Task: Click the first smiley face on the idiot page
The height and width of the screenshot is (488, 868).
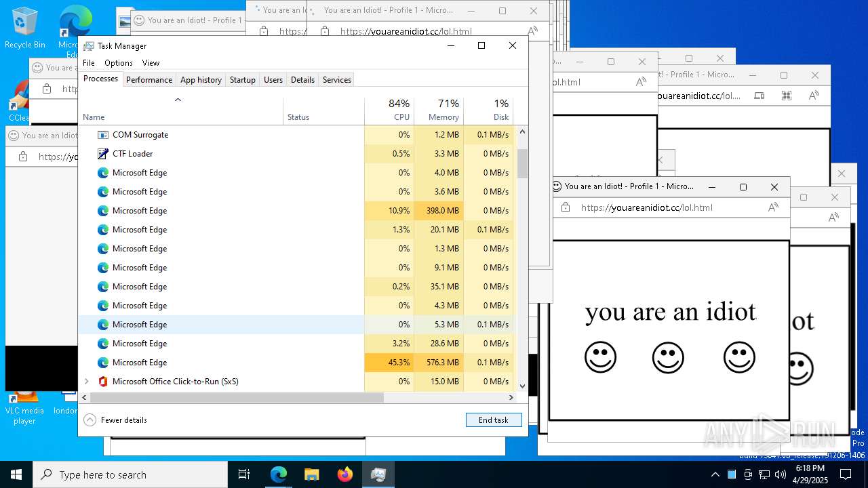Action: click(600, 357)
